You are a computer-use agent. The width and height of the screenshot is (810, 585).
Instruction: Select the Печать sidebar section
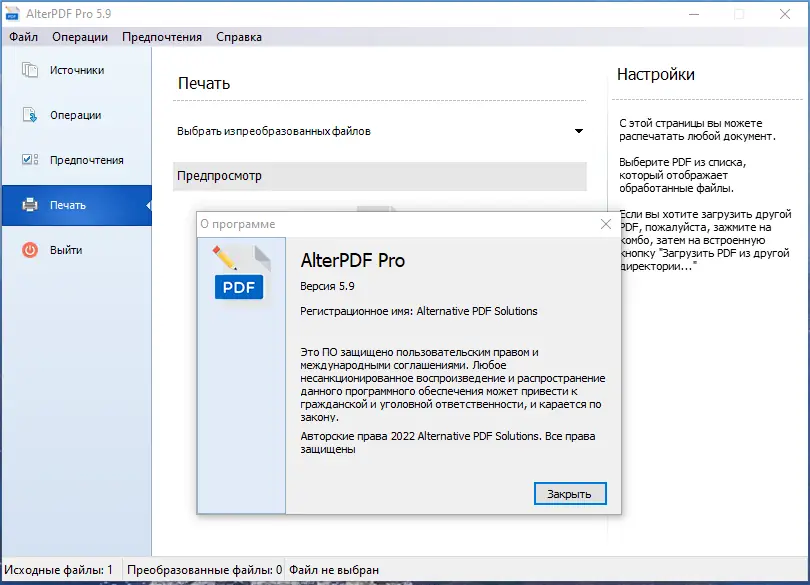[77, 205]
